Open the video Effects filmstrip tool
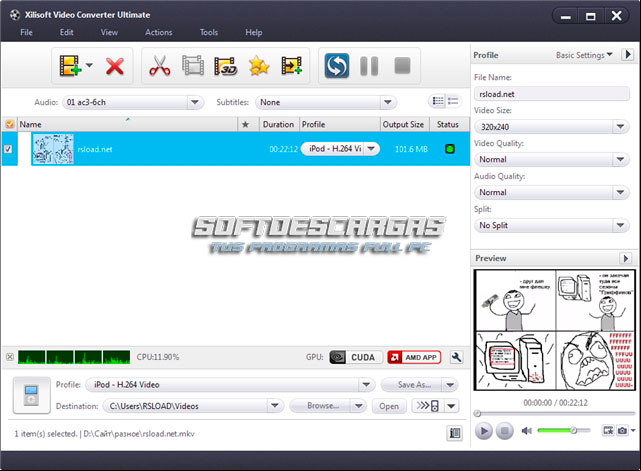The height and width of the screenshot is (471, 641). click(193, 66)
